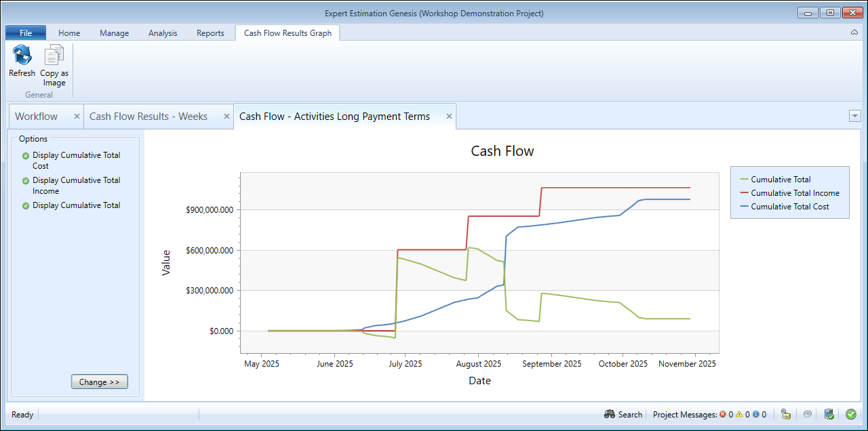Toggle Display Cumulative Total Cost option
This screenshot has height=431, width=868.
26,156
